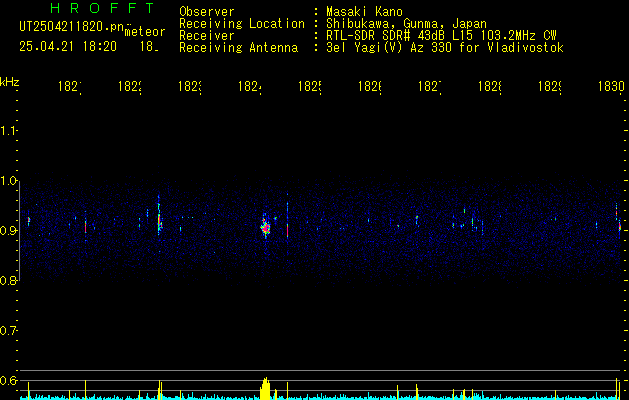Click the 1.0 kHz axis label
The image size is (629, 400).
pos(8,181)
